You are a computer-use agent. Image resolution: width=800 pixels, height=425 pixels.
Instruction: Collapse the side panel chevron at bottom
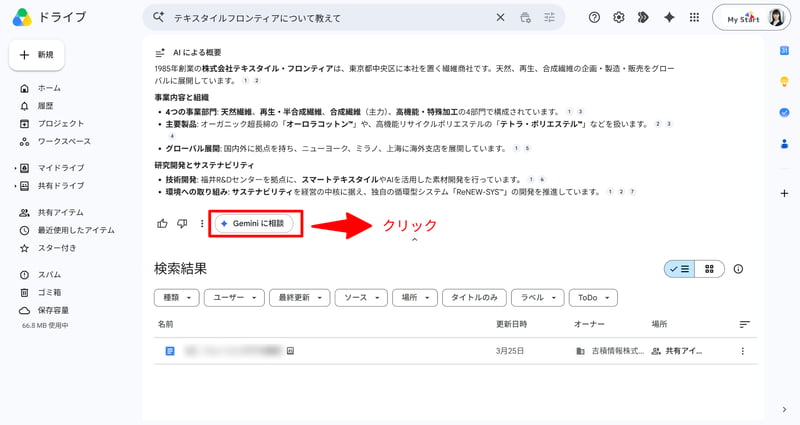tap(784, 409)
